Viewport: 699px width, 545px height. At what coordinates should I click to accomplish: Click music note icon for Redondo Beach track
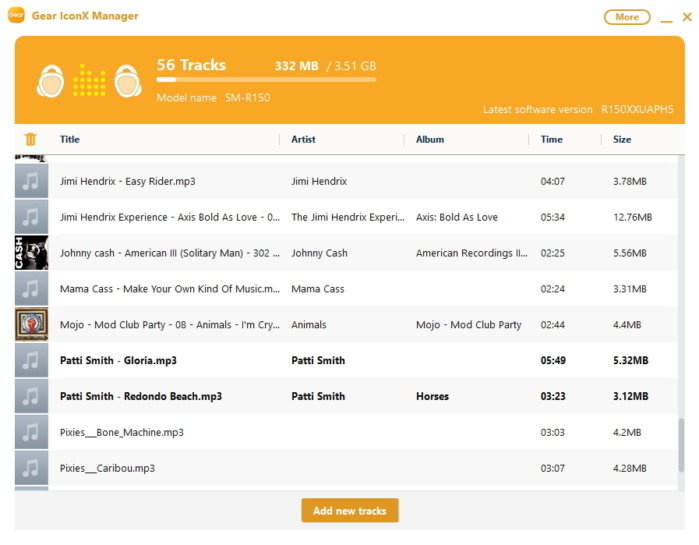31,396
